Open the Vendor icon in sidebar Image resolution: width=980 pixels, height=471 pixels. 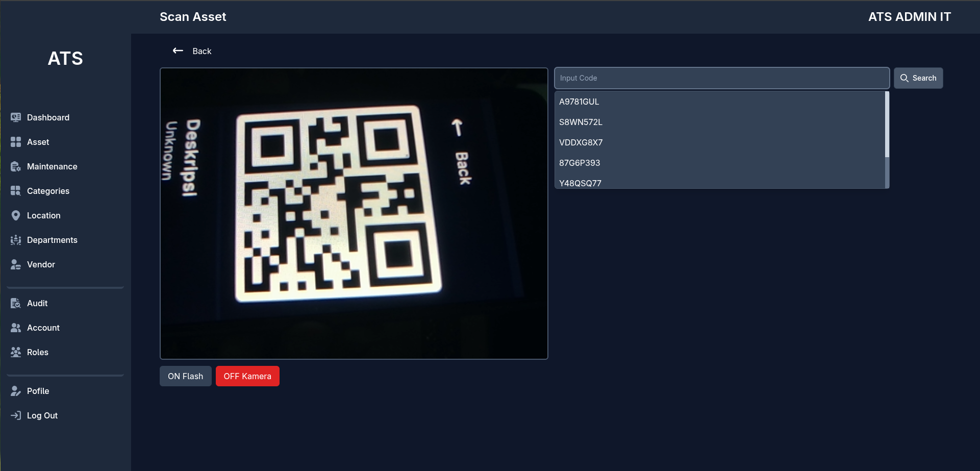16,264
